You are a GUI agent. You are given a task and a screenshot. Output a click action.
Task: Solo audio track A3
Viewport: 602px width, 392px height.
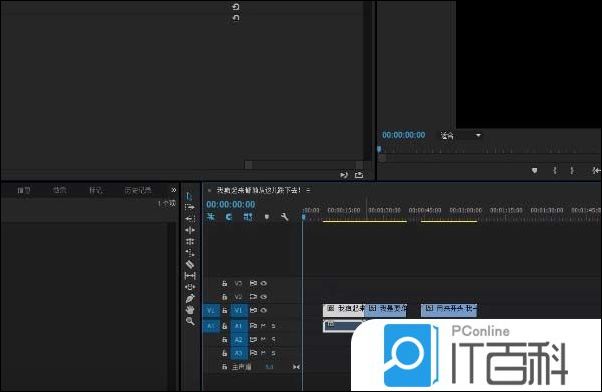coord(273,353)
